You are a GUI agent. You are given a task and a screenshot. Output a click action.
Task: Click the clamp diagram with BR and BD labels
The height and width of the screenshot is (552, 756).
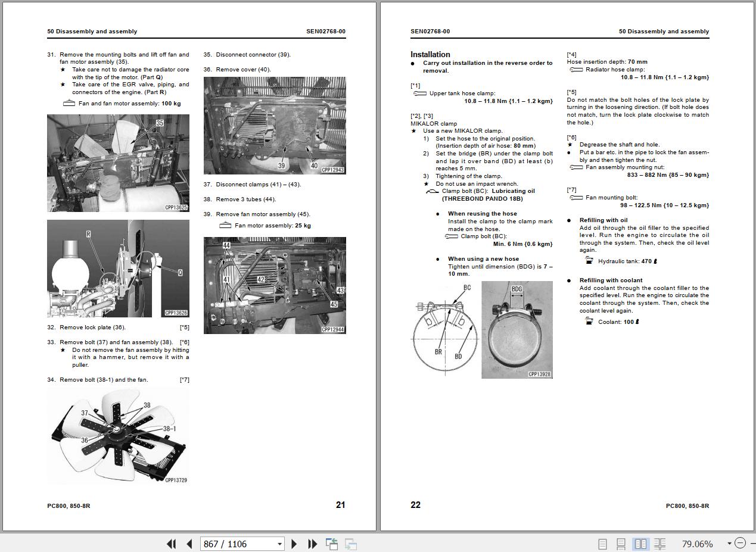click(x=444, y=329)
